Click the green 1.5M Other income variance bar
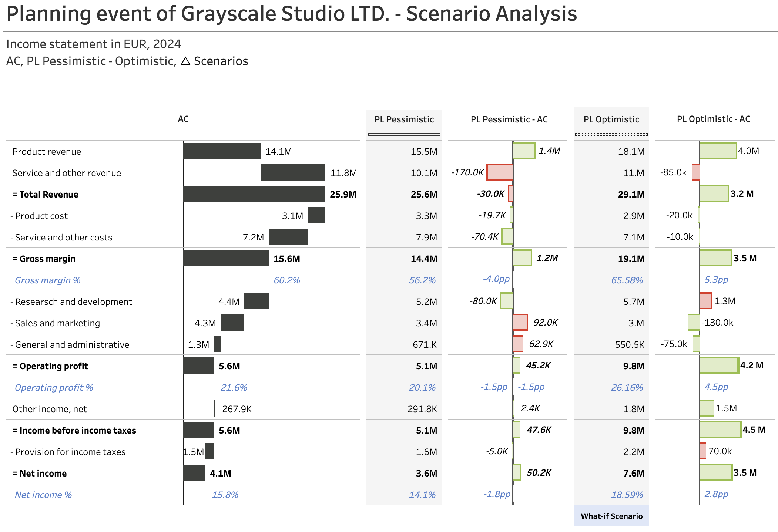 click(707, 408)
